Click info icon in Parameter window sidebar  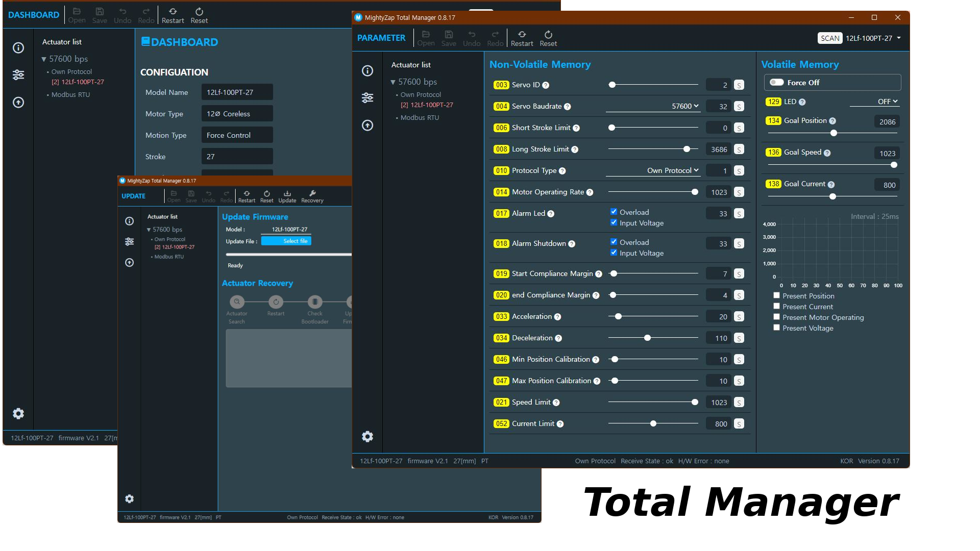pyautogui.click(x=367, y=71)
